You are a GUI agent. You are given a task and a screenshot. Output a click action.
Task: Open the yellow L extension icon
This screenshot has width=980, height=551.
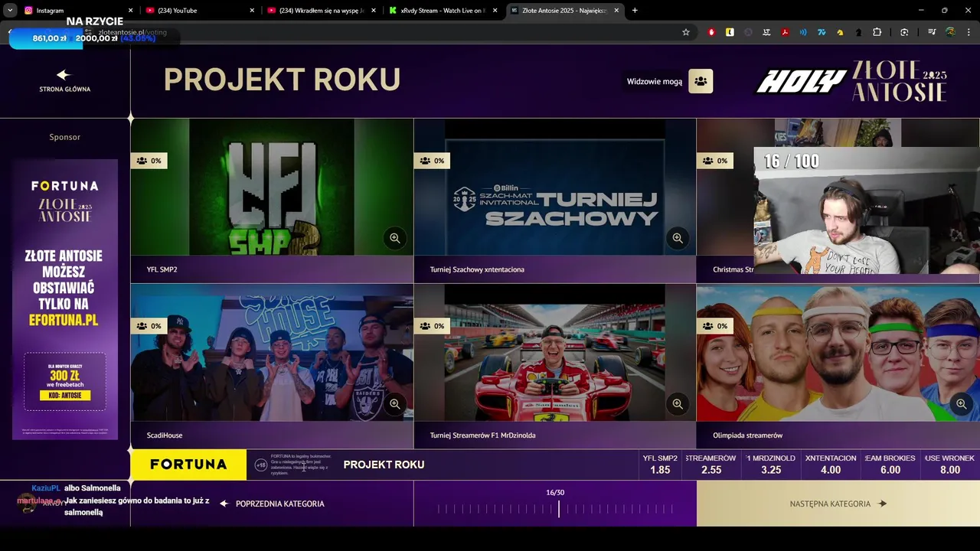pyautogui.click(x=730, y=32)
